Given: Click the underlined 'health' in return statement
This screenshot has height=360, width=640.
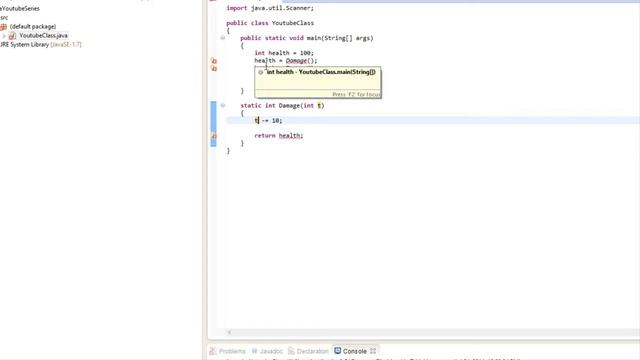Looking at the screenshot, I should [289, 136].
